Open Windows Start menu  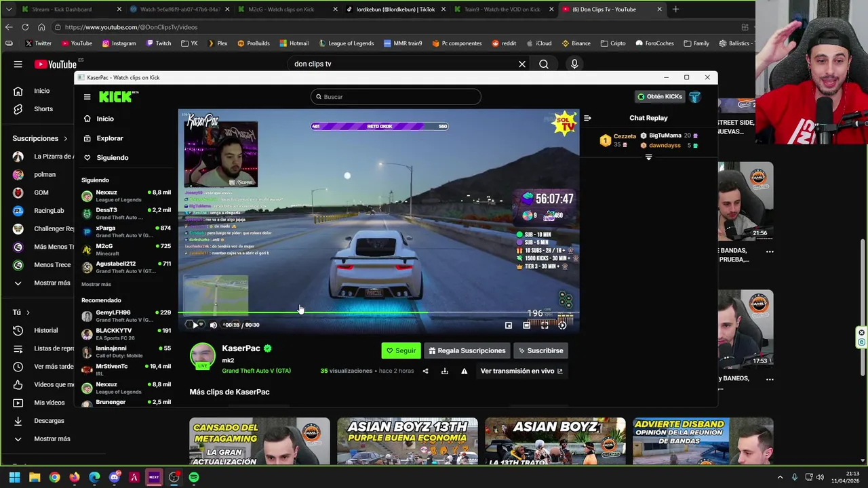(14, 477)
